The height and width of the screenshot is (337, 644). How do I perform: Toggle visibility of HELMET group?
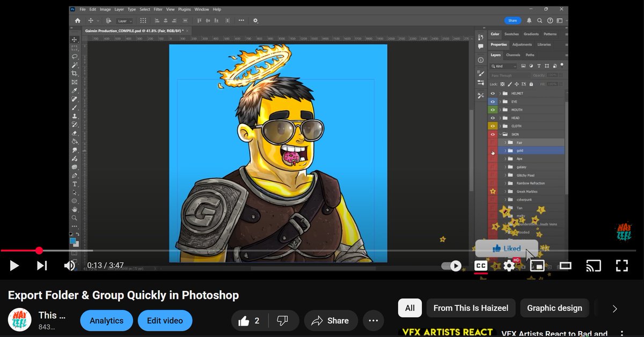pos(493,93)
